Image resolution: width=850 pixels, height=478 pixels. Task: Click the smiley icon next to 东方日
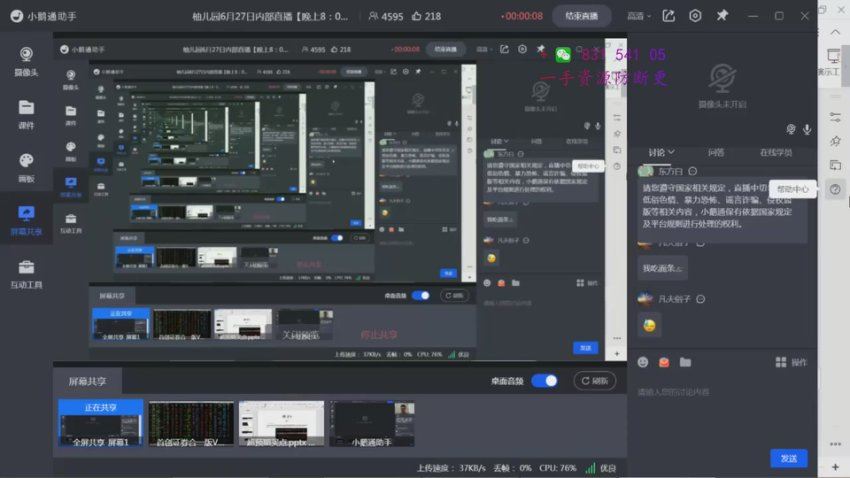(x=693, y=171)
